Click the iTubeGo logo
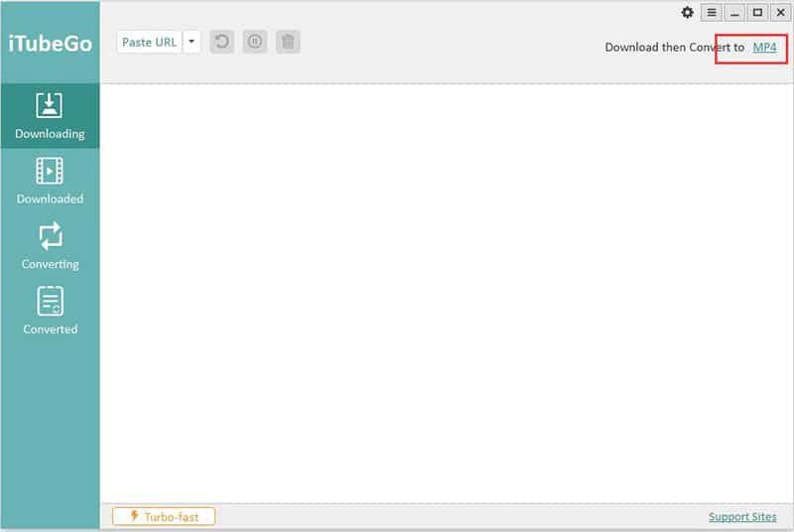The width and height of the screenshot is (794, 532). point(51,44)
